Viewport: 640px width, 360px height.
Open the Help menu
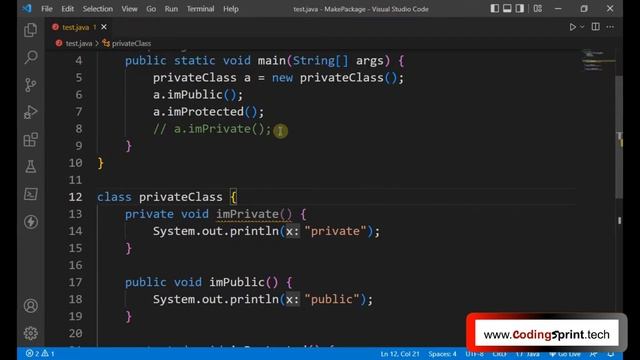tap(231, 9)
